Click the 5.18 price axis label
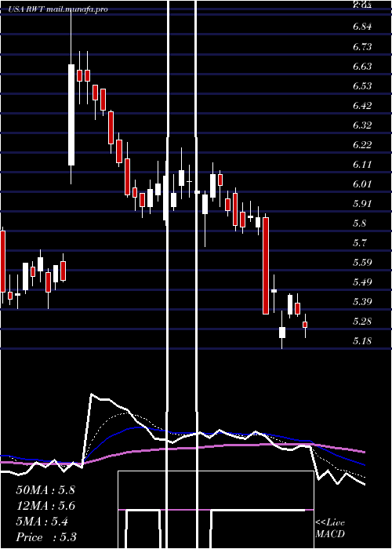The width and height of the screenshot is (392, 549). [x=362, y=340]
